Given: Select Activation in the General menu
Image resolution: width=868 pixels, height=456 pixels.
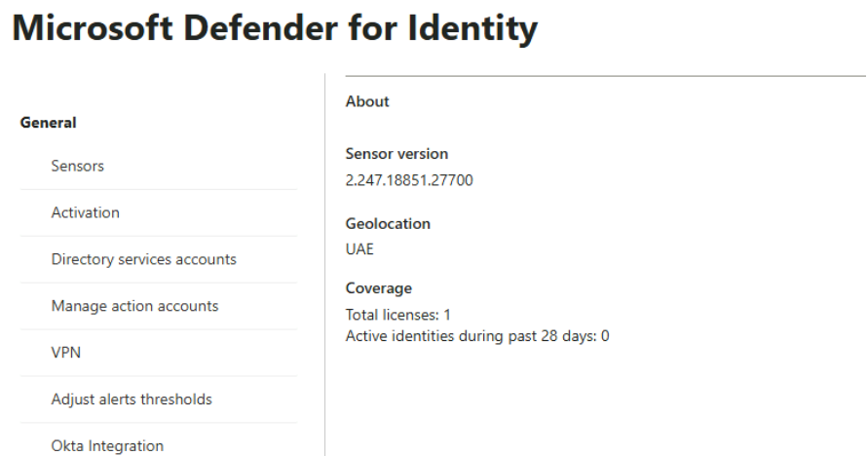Looking at the screenshot, I should (x=85, y=212).
